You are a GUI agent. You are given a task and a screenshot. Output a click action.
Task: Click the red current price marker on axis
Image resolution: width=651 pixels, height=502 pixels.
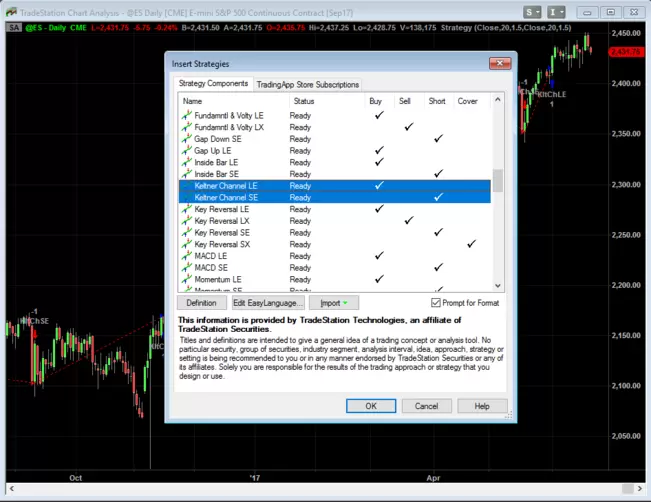(x=626, y=52)
